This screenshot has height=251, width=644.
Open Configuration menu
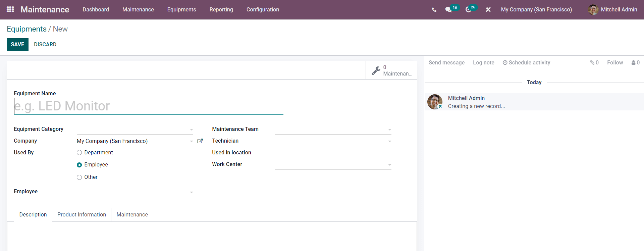click(x=263, y=9)
